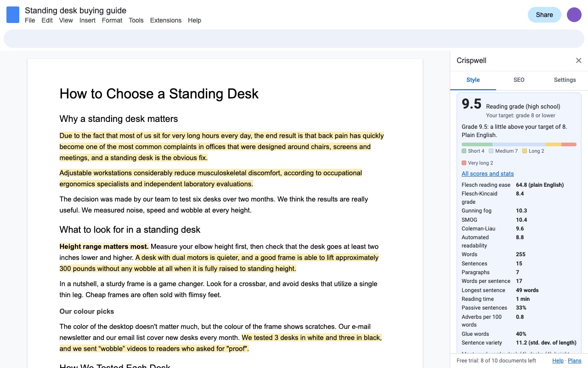Click the Crispwell panel title
The image size is (588, 368).
(x=471, y=61)
